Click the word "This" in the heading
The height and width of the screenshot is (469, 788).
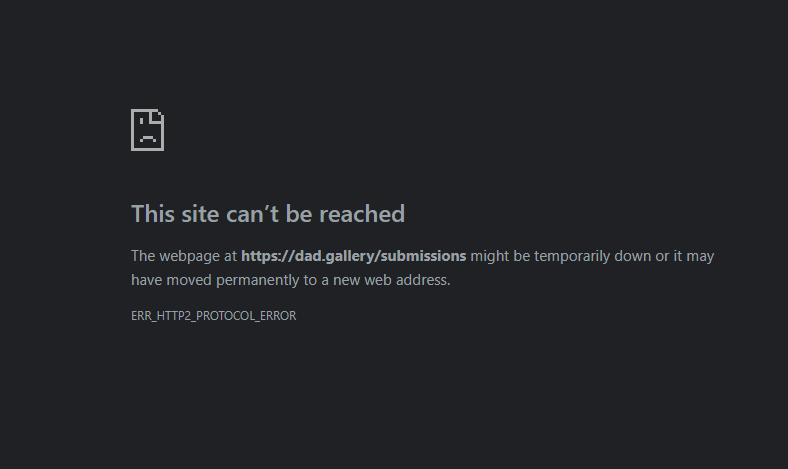(x=153, y=214)
